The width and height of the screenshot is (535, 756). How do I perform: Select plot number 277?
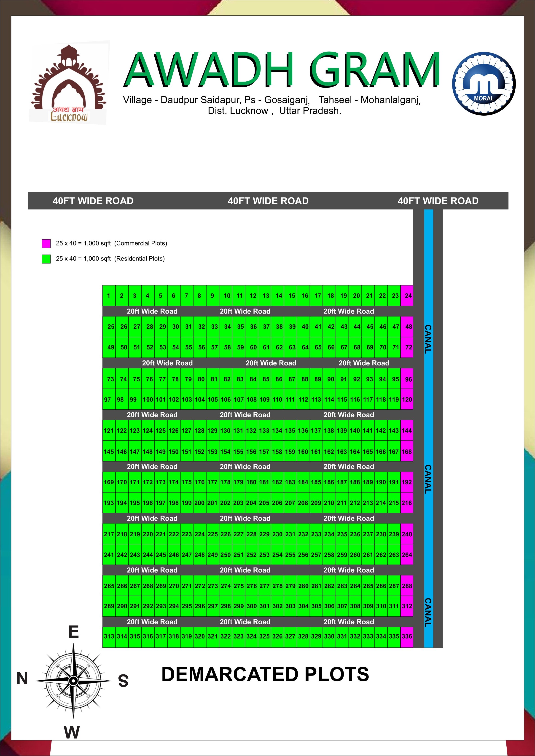tap(264, 586)
